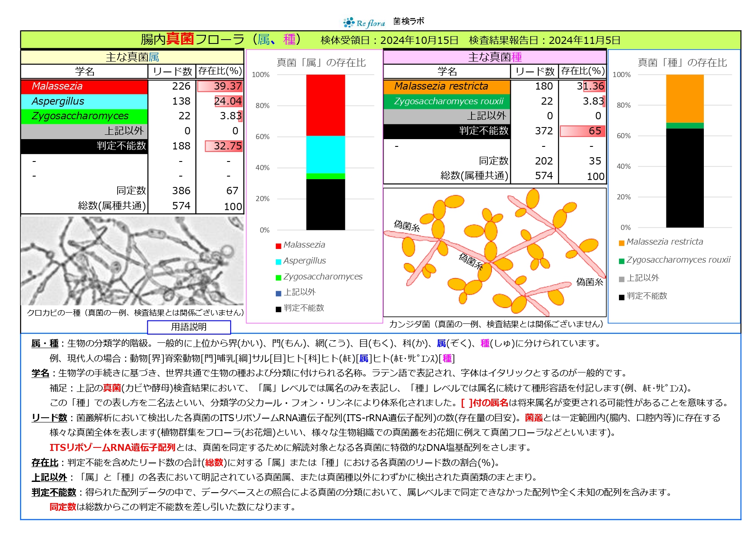Viewport: 756px width, 534px height.
Task: Click the red segment of genus bar chart
Action: tap(325, 105)
